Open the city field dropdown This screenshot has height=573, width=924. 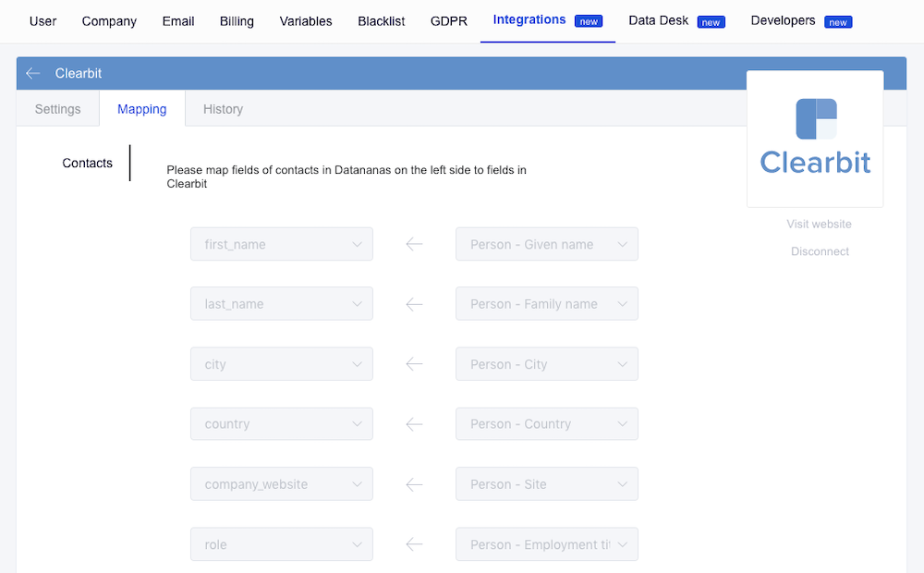point(282,364)
